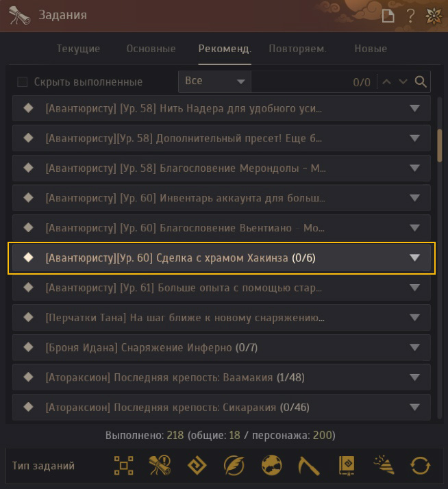Screen dimensions: 448x489
Task: Click the question mark help icon
Action: click(x=411, y=15)
